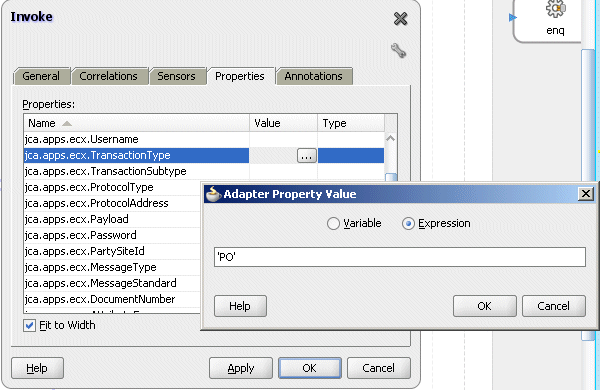This screenshot has width=600, height=390.
Task: Click the expression input field containing 'PO'
Action: tap(400, 257)
